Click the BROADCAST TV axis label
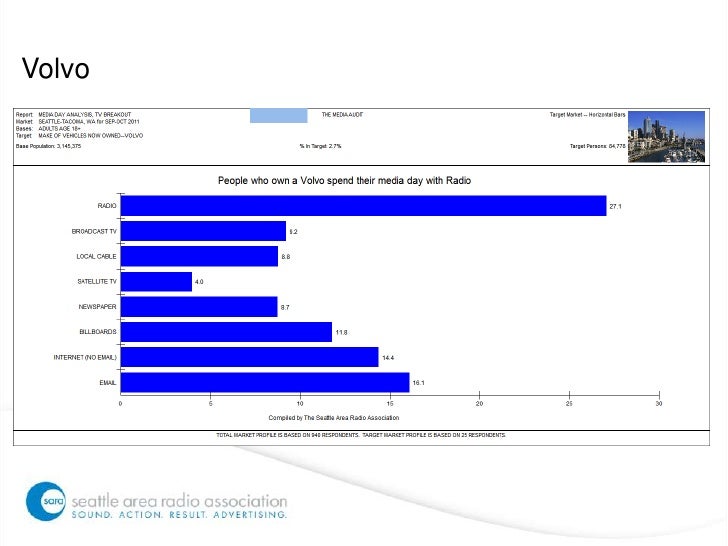 click(x=94, y=231)
